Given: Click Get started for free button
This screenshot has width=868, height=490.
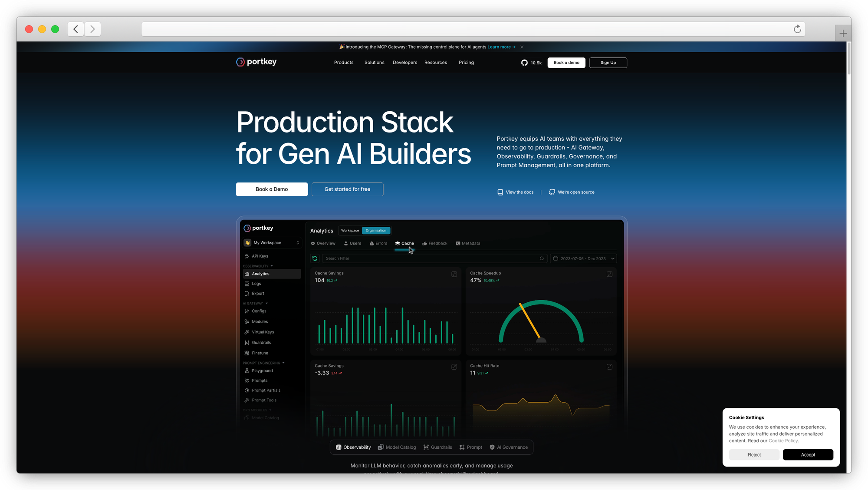Looking at the screenshot, I should coord(347,189).
